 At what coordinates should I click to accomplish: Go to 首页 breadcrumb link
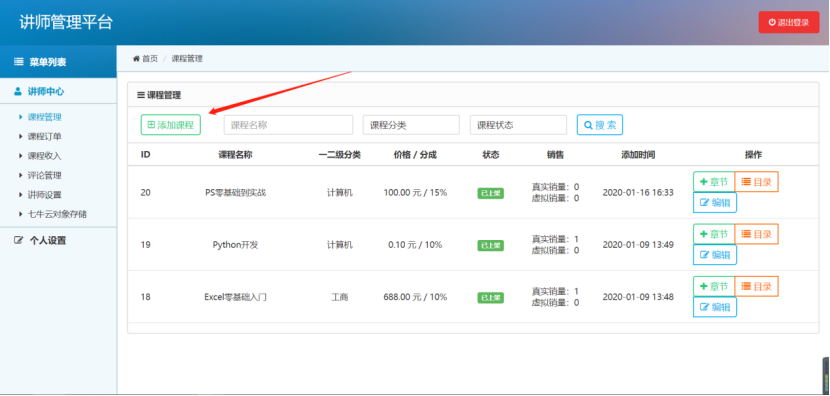tap(150, 59)
